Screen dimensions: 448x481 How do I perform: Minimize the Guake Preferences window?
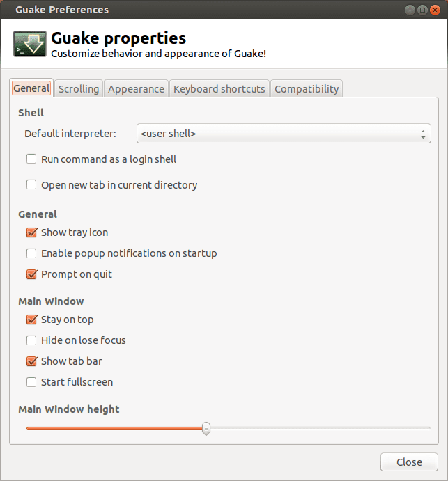[x=410, y=10]
